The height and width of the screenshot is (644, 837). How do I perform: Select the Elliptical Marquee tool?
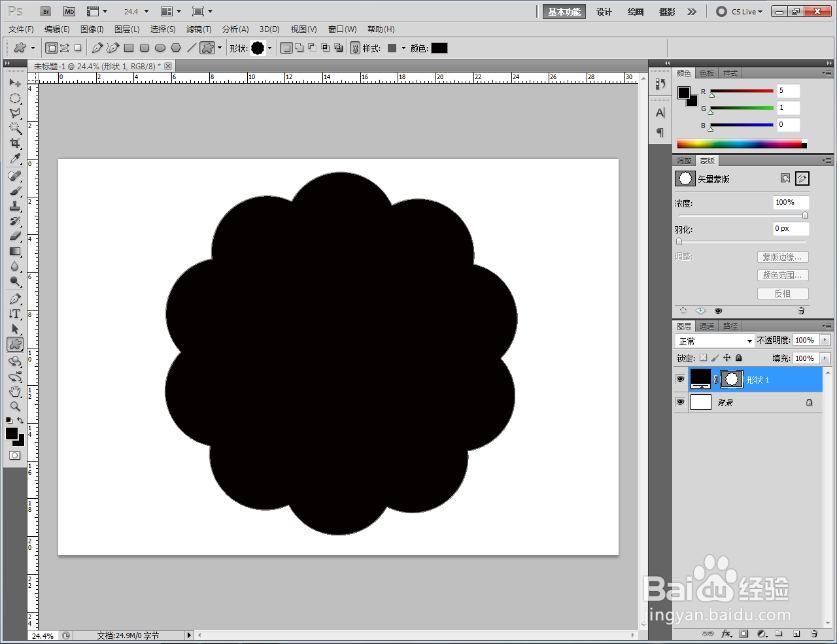pyautogui.click(x=15, y=99)
